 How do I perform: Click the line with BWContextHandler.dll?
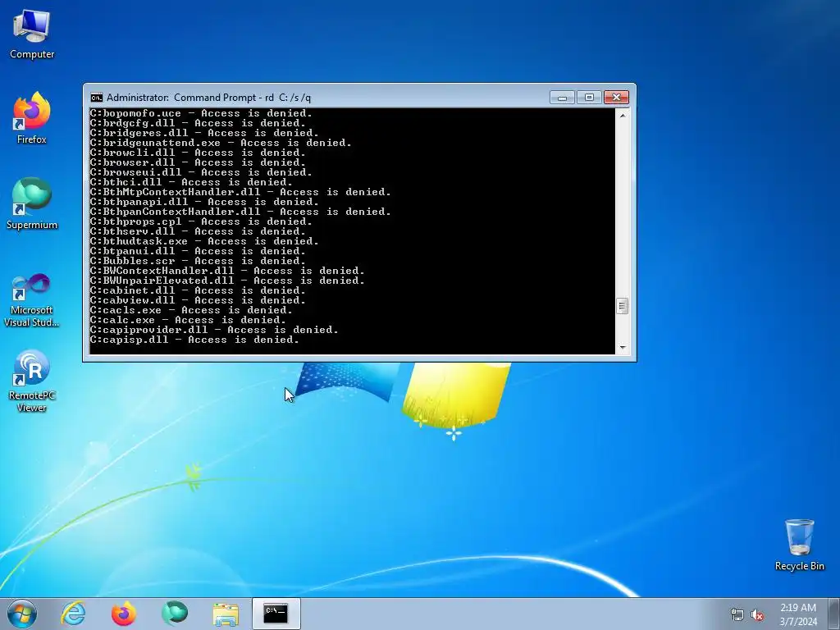click(x=226, y=271)
